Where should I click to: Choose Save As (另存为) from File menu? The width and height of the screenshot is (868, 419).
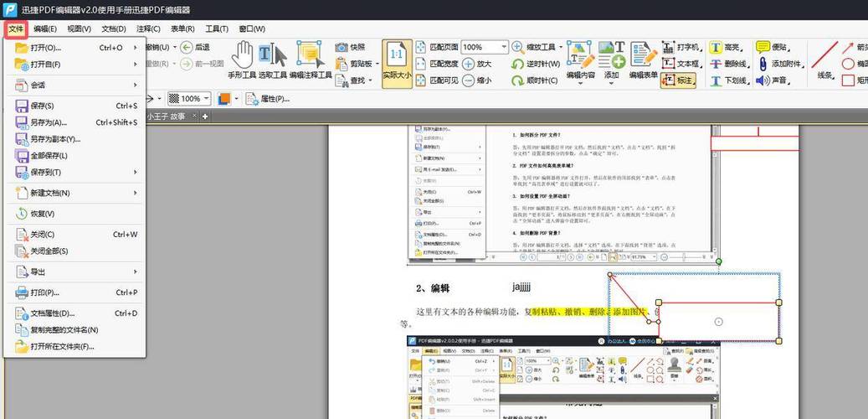click(x=75, y=122)
